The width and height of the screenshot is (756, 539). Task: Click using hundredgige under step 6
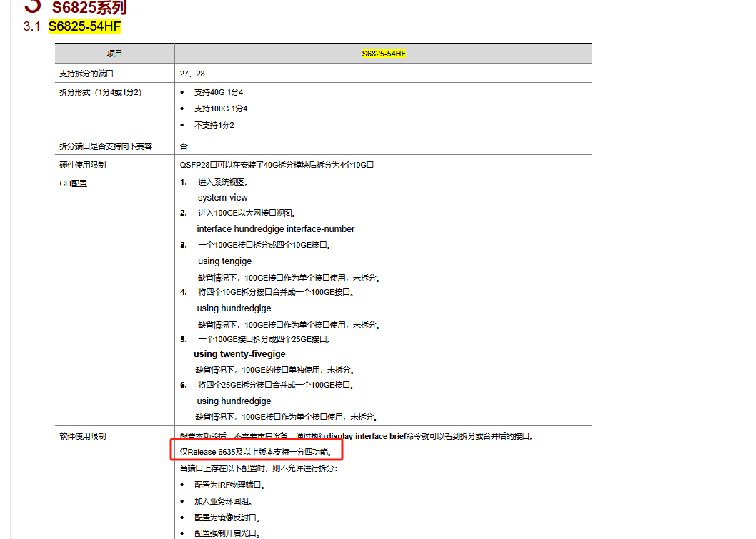tap(234, 401)
